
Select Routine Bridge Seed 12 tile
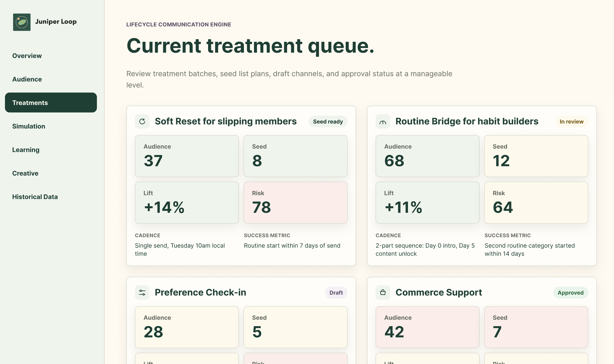pyautogui.click(x=536, y=156)
